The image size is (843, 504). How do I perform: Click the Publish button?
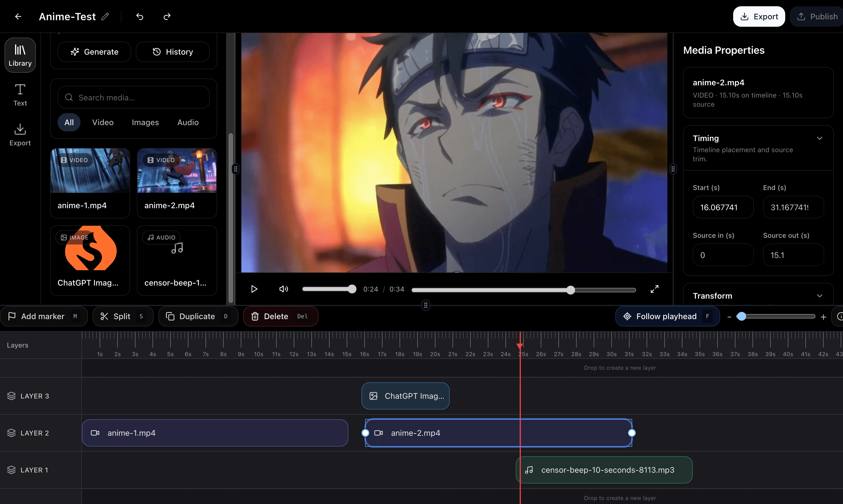[817, 16]
